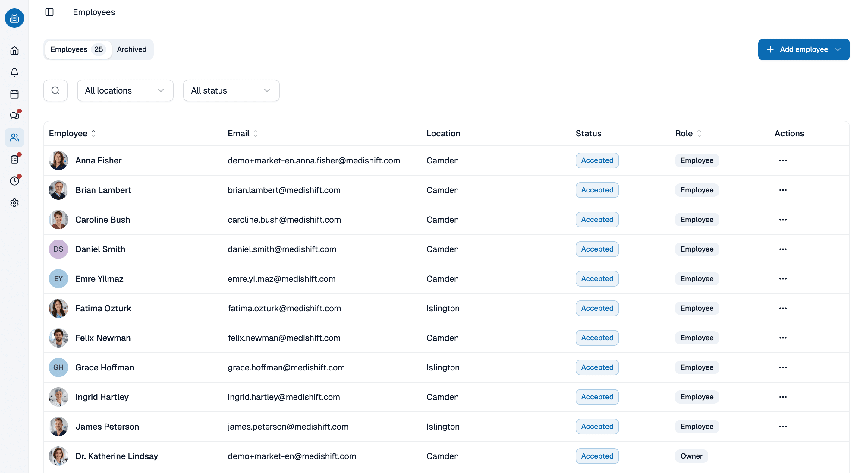868x473 pixels.
Task: Select the employees people icon in sidebar
Action: point(14,138)
